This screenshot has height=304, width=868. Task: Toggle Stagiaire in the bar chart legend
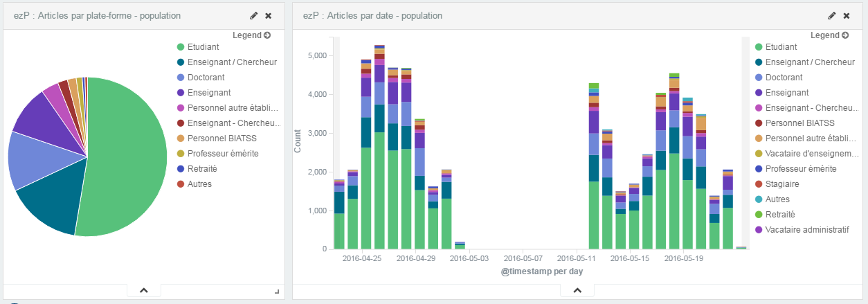pyautogui.click(x=782, y=184)
